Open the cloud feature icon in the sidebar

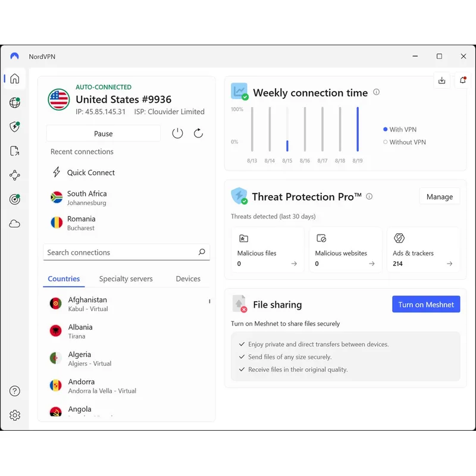pos(14,223)
